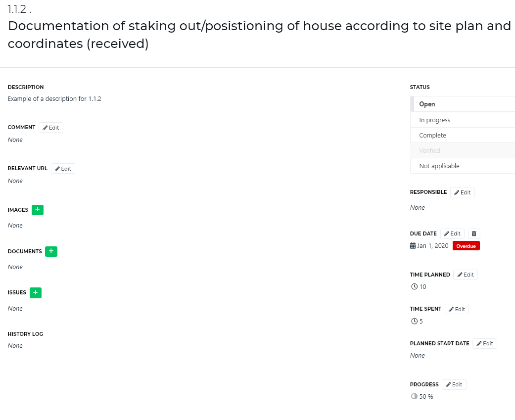Click the calendar icon beside Jan 1, 2020
Image resolution: width=515 pixels, height=420 pixels.
point(413,246)
